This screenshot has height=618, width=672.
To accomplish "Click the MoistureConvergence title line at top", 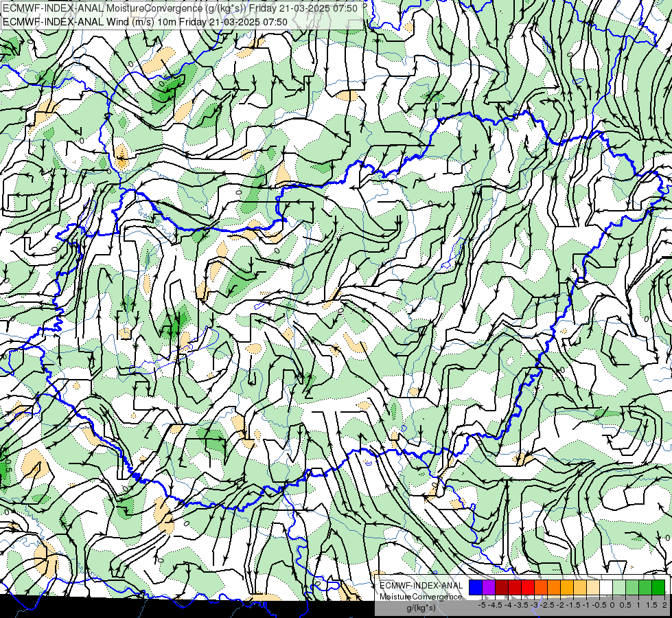I will [180, 8].
